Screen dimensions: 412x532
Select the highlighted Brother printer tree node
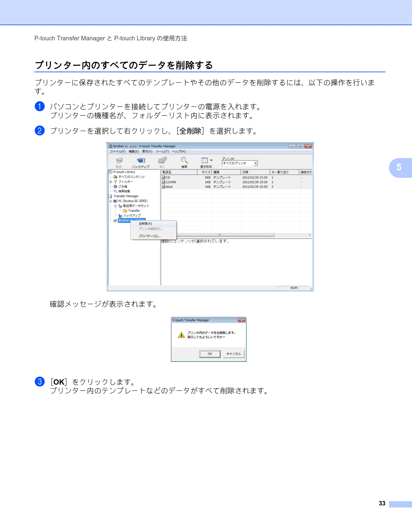tap(132, 220)
